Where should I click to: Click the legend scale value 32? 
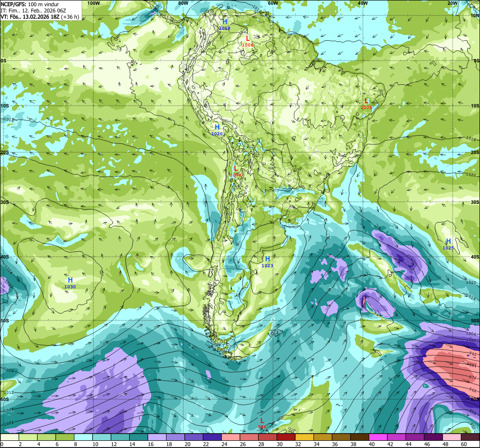pos(298,444)
